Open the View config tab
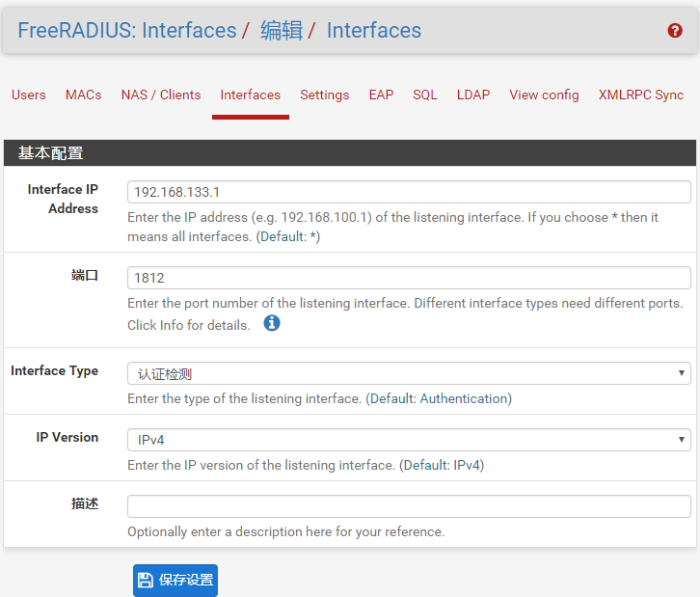Viewport: 700px width, 597px height. tap(545, 95)
